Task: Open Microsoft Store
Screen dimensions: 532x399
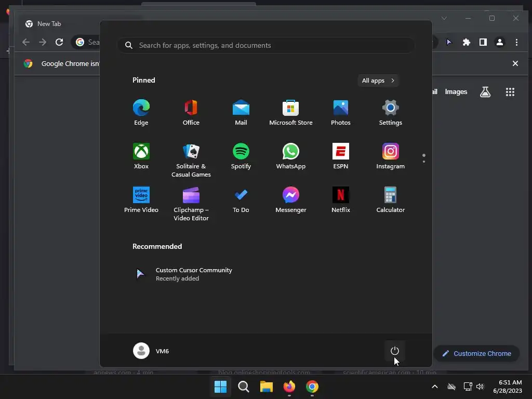Action: pos(291,113)
